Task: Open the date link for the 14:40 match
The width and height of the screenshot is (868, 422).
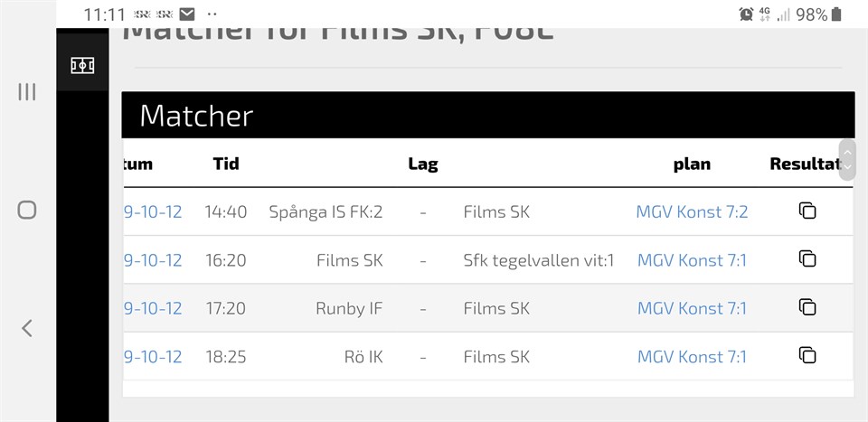Action: pos(153,212)
